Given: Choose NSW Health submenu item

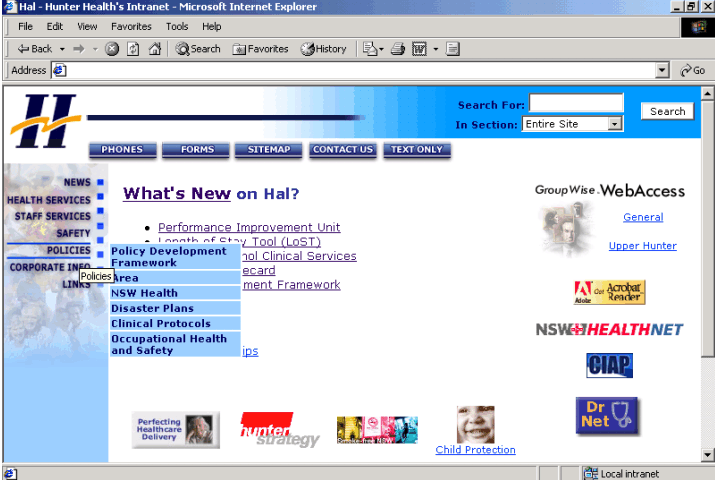Looking at the screenshot, I should tap(175, 293).
